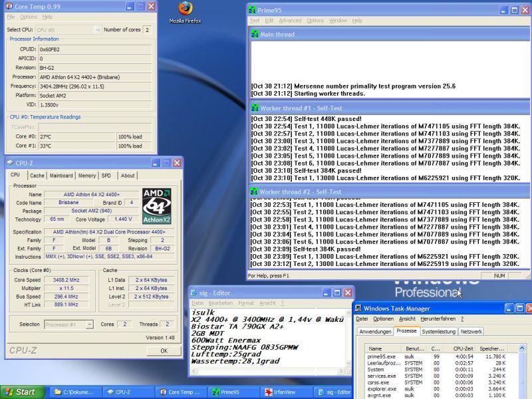The height and width of the screenshot is (399, 532).
Task: Sort processes by the Name column header
Action: tap(383, 348)
